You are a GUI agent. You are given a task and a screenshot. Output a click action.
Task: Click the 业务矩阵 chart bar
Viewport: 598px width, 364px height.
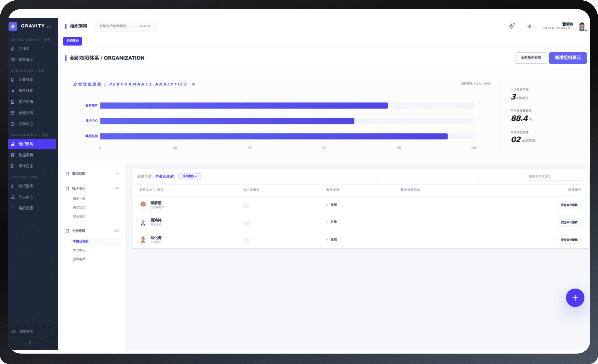pos(244,106)
